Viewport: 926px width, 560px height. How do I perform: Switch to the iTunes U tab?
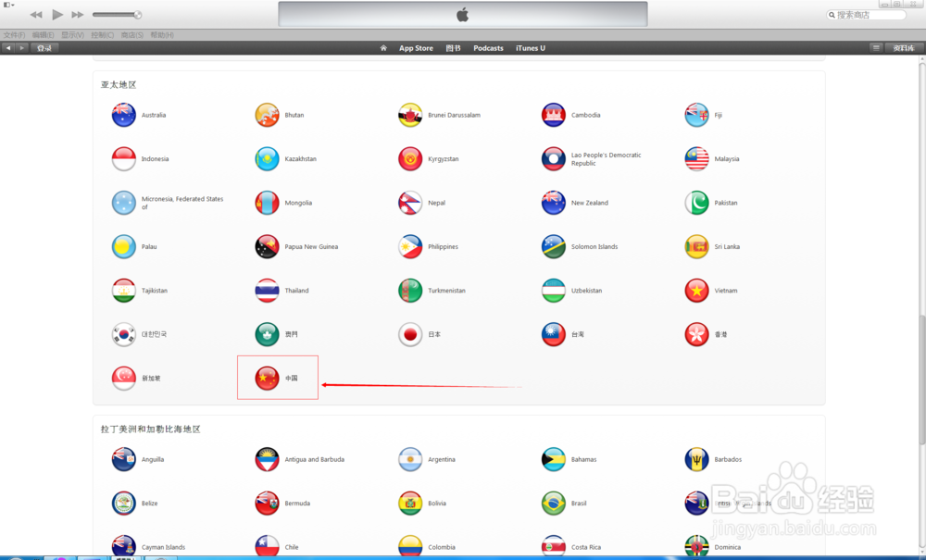531,48
